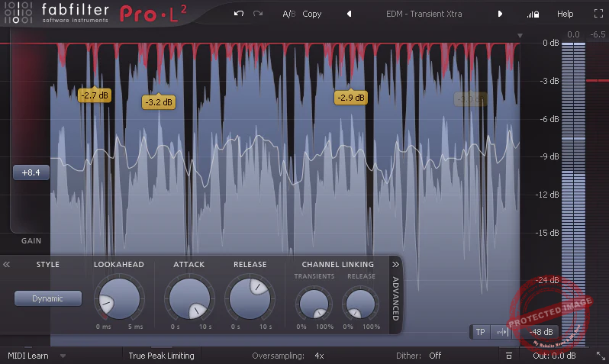Click the -15 dB scale label

tap(547, 233)
